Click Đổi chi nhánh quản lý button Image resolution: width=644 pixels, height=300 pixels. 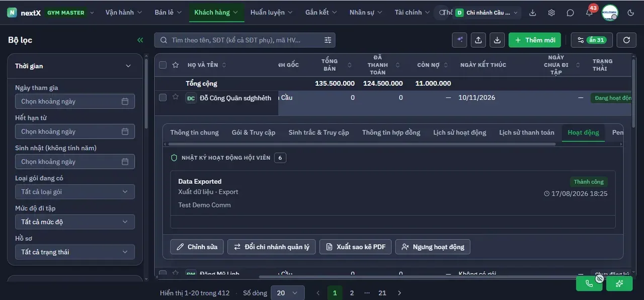[x=272, y=247]
